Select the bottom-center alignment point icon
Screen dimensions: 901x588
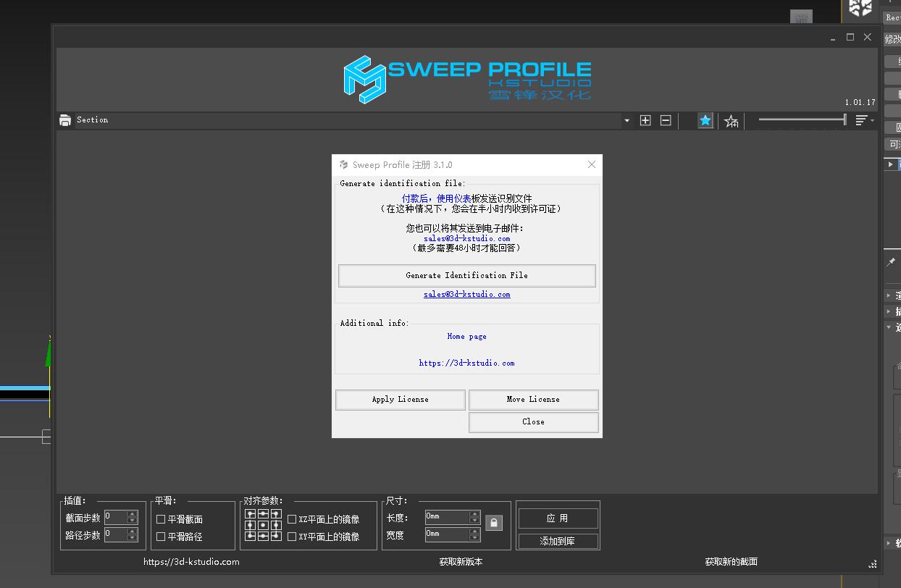pos(263,536)
